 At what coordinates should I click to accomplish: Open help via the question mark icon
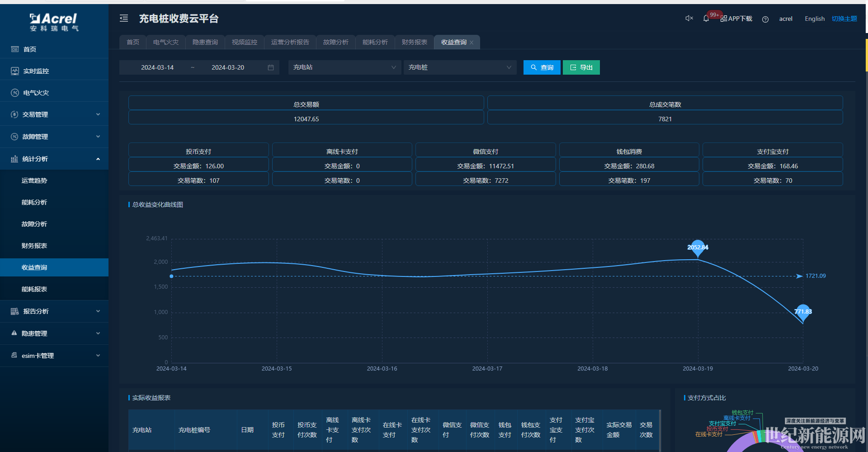[765, 19]
